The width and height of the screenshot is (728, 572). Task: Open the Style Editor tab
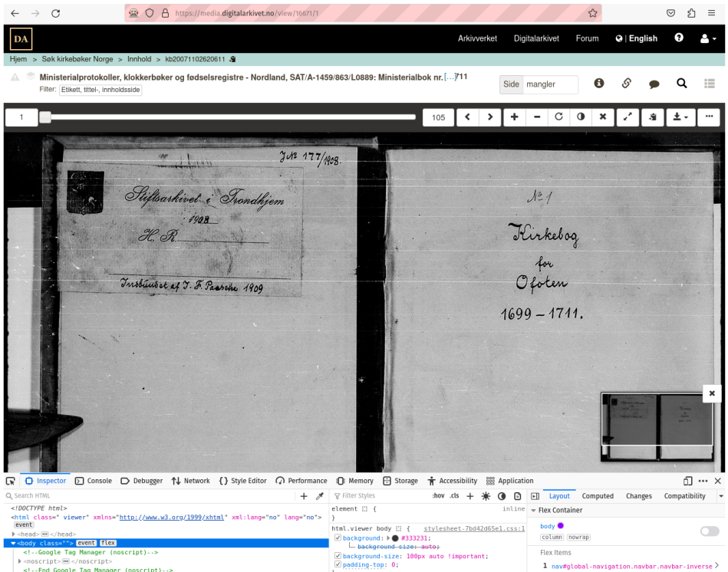[243, 481]
